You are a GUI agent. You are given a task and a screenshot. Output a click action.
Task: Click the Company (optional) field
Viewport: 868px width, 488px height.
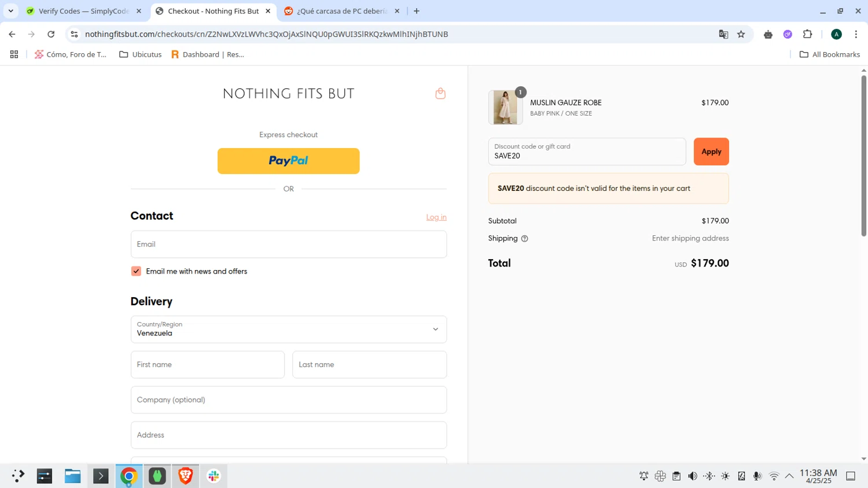(288, 400)
